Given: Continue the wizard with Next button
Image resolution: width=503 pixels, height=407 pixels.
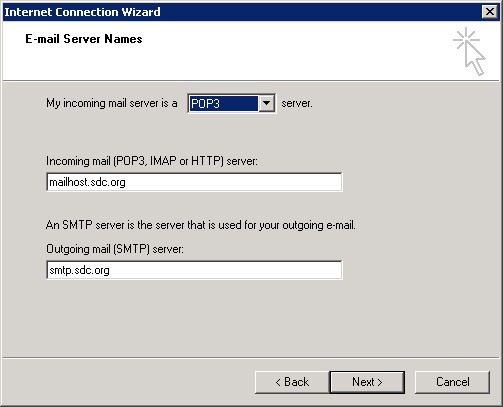Looking at the screenshot, I should click(x=367, y=382).
